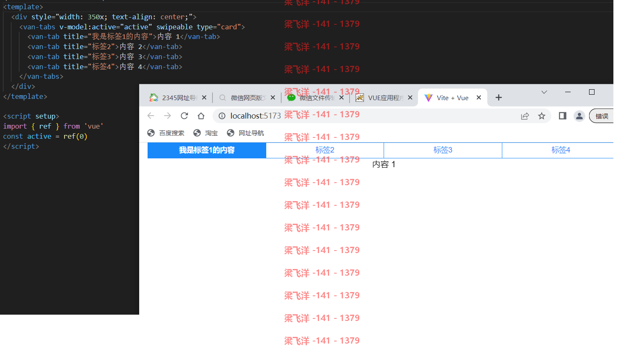Minimize the browser window

click(568, 92)
